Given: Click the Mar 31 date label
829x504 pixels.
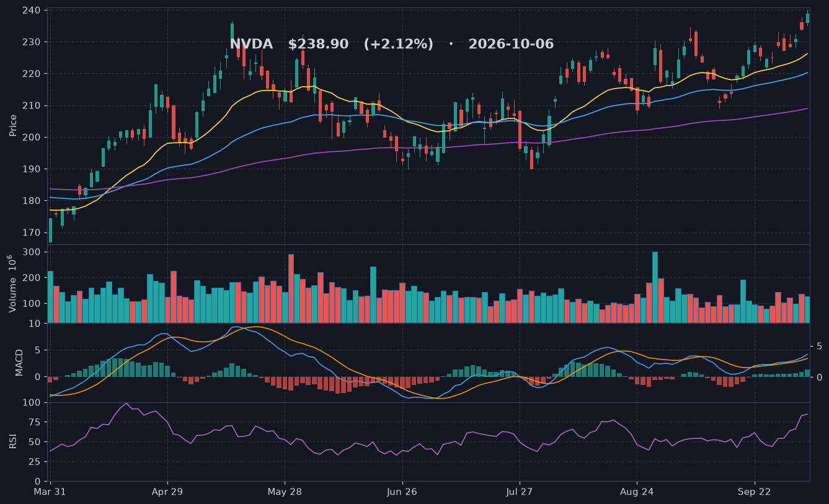Looking at the screenshot, I should [x=50, y=491].
